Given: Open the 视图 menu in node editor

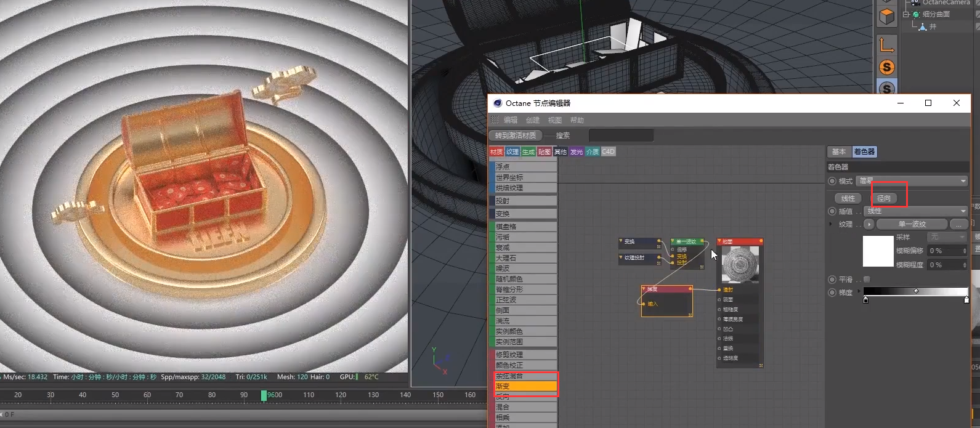Looking at the screenshot, I should (x=555, y=120).
